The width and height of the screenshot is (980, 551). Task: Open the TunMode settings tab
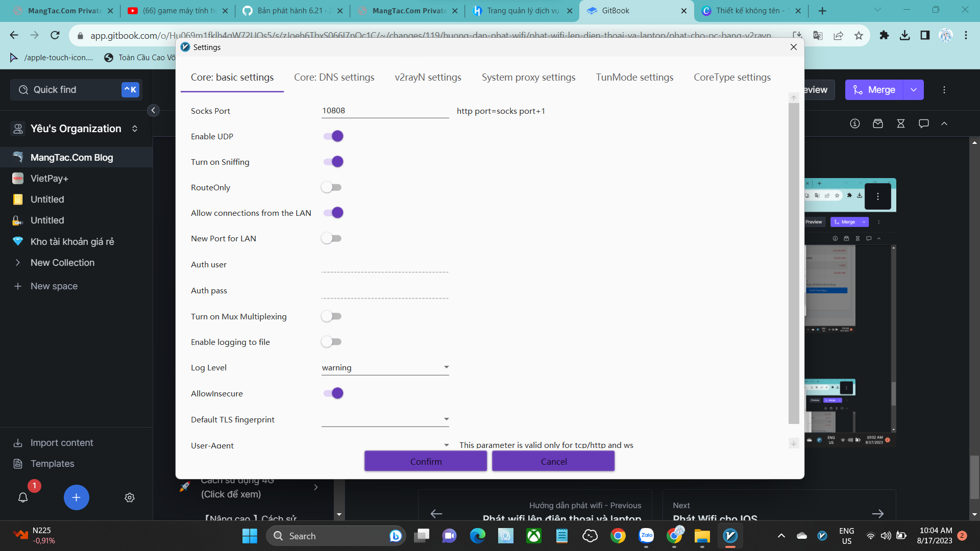[x=634, y=78]
